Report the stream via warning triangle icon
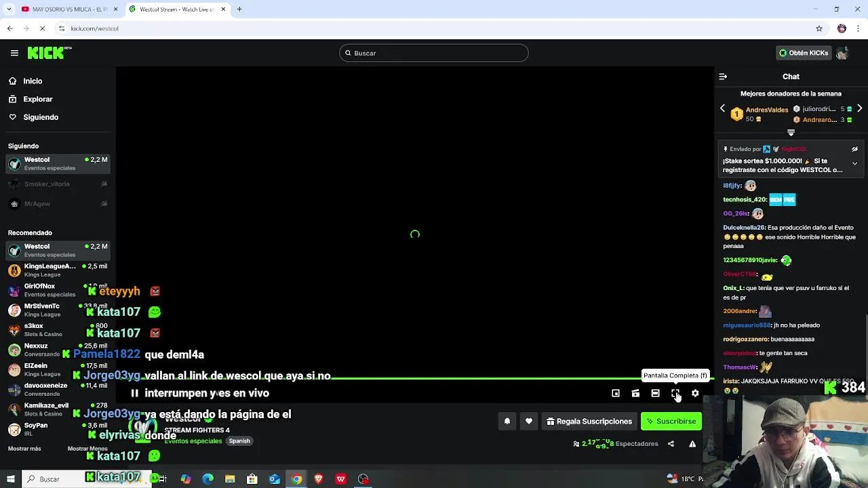 point(692,444)
